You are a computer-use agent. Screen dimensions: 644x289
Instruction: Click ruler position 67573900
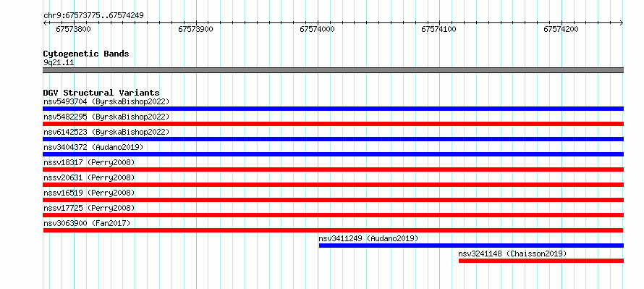[195, 29]
